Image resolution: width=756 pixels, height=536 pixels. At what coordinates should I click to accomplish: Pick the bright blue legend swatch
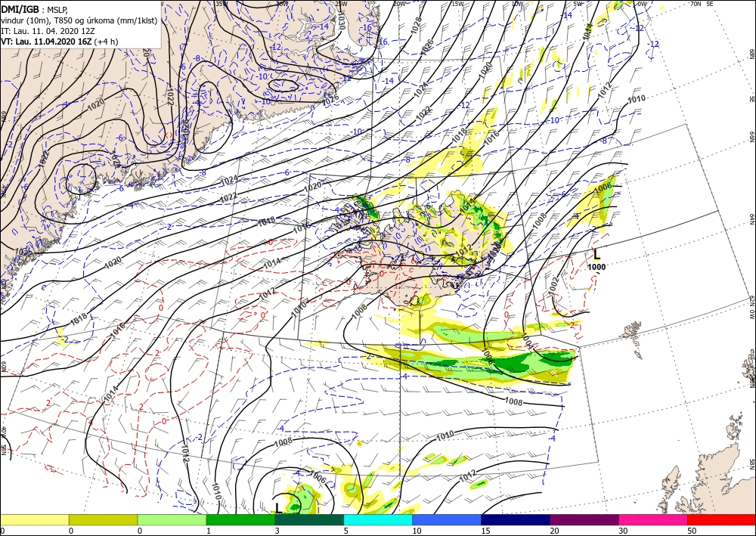click(x=447, y=519)
